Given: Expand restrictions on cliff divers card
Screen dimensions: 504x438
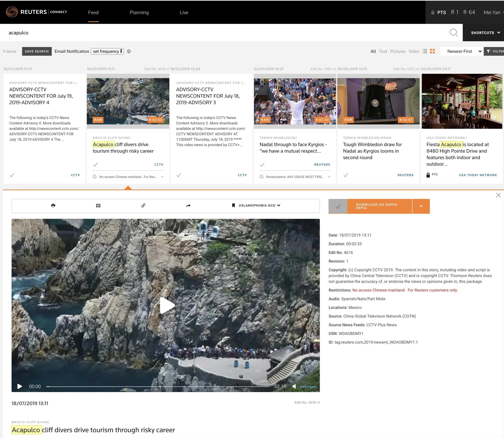Looking at the screenshot, I should click(162, 177).
